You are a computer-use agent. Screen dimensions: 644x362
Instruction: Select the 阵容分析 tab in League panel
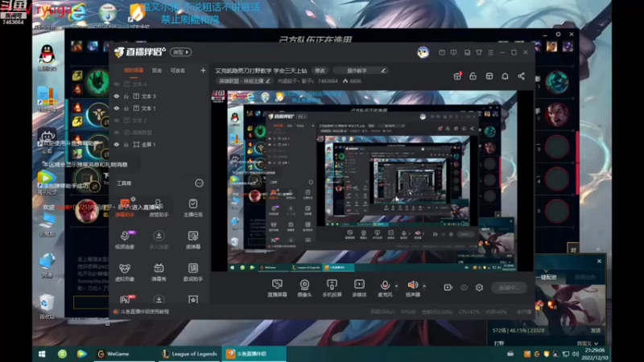[585, 278]
